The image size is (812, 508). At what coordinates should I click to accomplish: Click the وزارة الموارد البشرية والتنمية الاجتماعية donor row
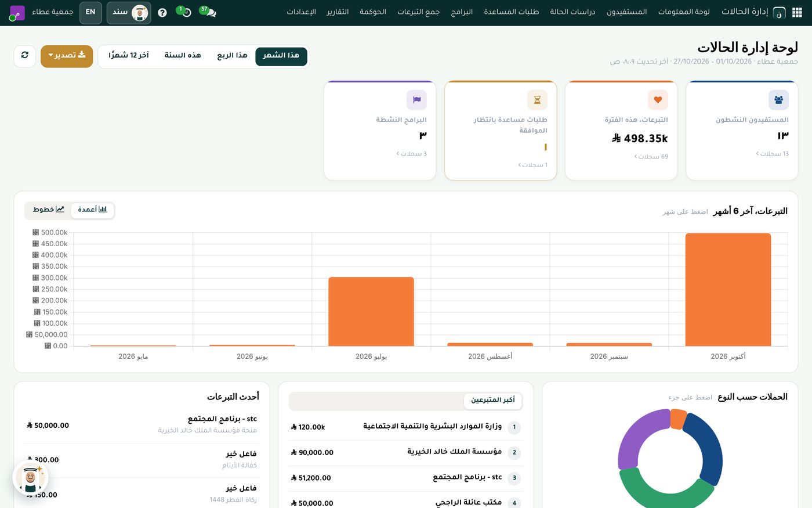point(406,427)
